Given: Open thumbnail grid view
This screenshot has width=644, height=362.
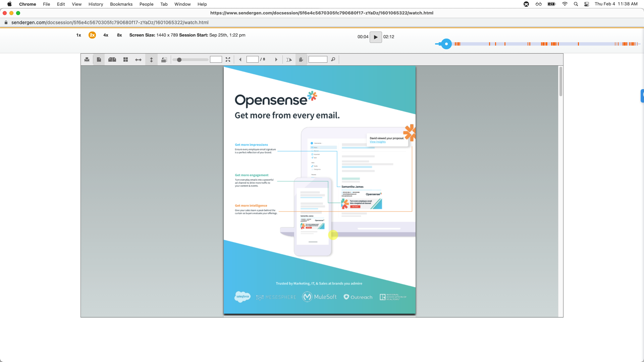Looking at the screenshot, I should (x=125, y=60).
